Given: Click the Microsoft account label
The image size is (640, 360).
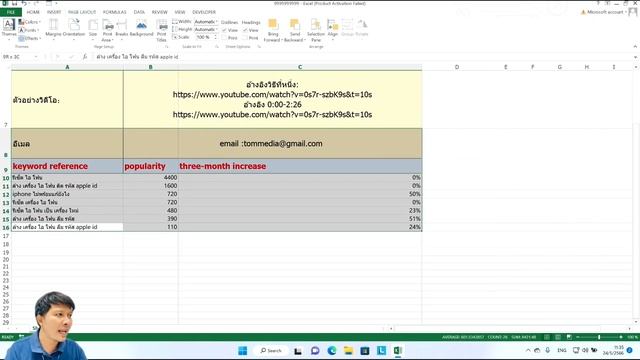Looking at the screenshot, I should (604, 12).
